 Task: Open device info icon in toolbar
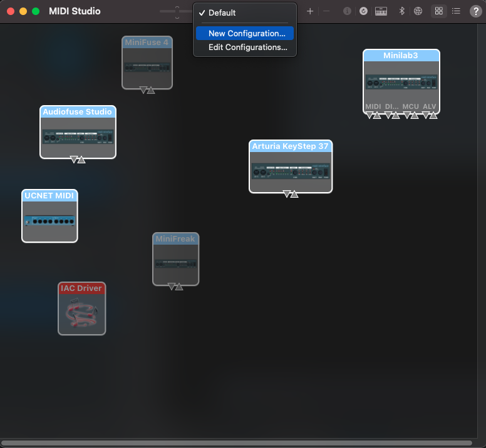(347, 11)
